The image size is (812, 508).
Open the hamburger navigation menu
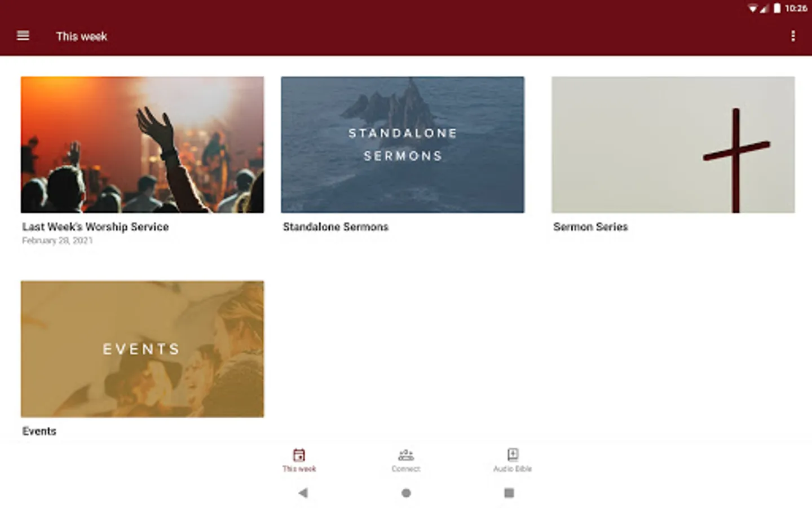click(x=23, y=36)
